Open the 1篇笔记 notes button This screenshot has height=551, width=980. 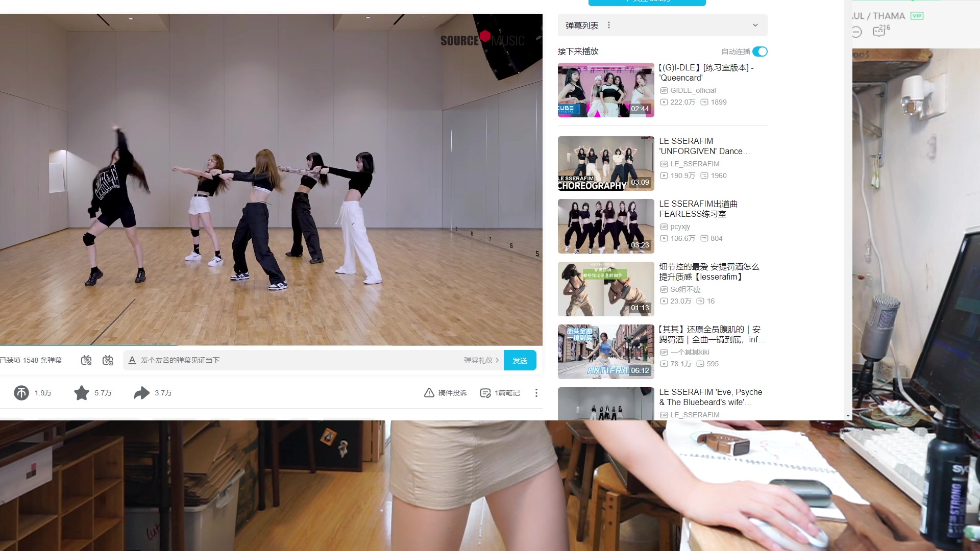[x=500, y=393]
